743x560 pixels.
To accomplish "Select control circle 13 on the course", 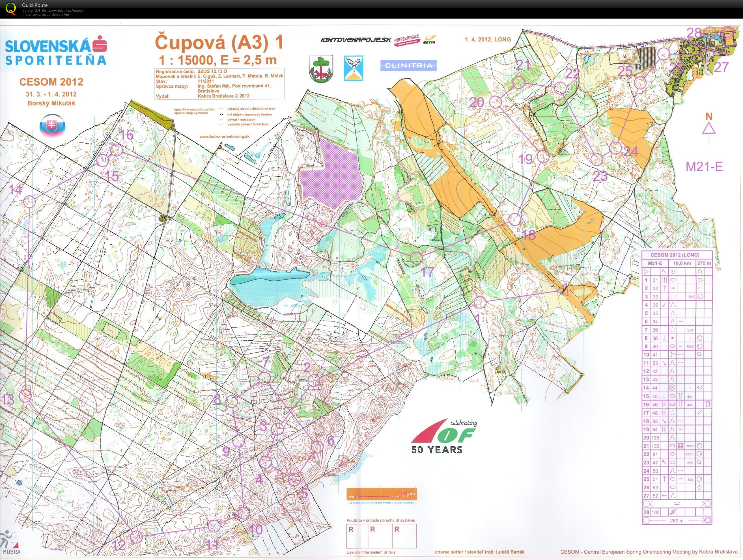I will click(25, 395).
